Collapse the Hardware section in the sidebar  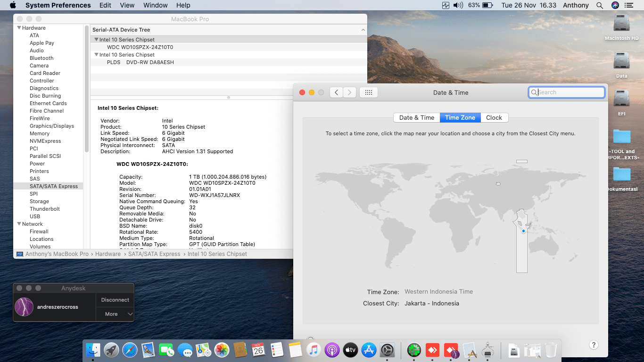point(19,28)
